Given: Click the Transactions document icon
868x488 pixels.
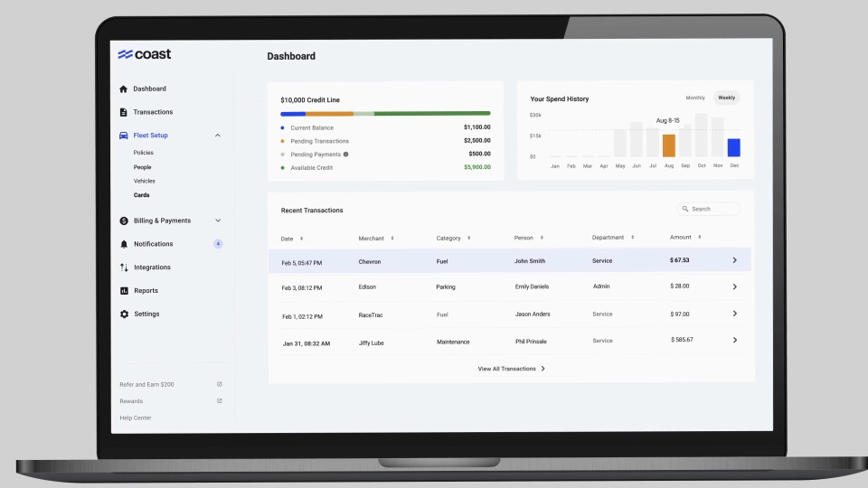Looking at the screenshot, I should tap(124, 112).
